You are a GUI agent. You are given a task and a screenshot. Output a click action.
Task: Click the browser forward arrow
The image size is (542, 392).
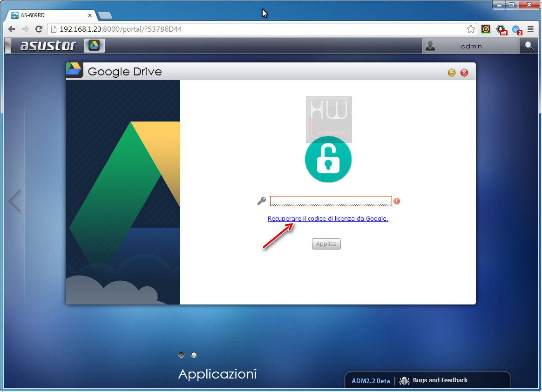pyautogui.click(x=25, y=29)
